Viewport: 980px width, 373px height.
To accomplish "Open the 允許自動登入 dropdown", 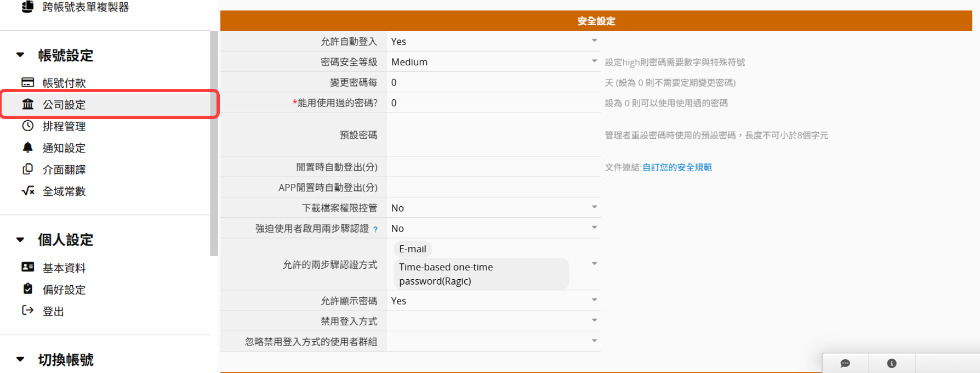I will [x=594, y=41].
